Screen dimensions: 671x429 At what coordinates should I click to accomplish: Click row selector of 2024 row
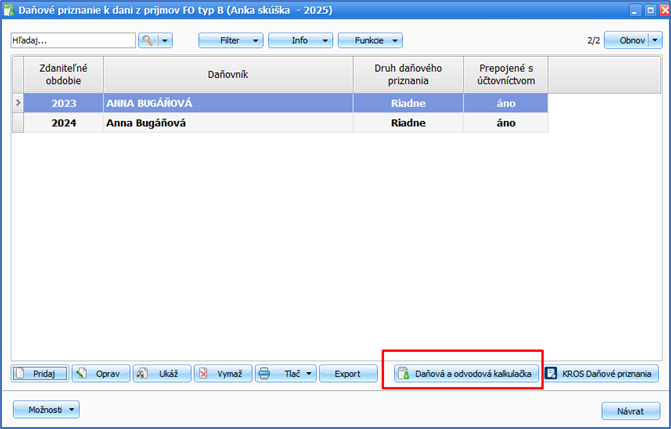pos(18,123)
